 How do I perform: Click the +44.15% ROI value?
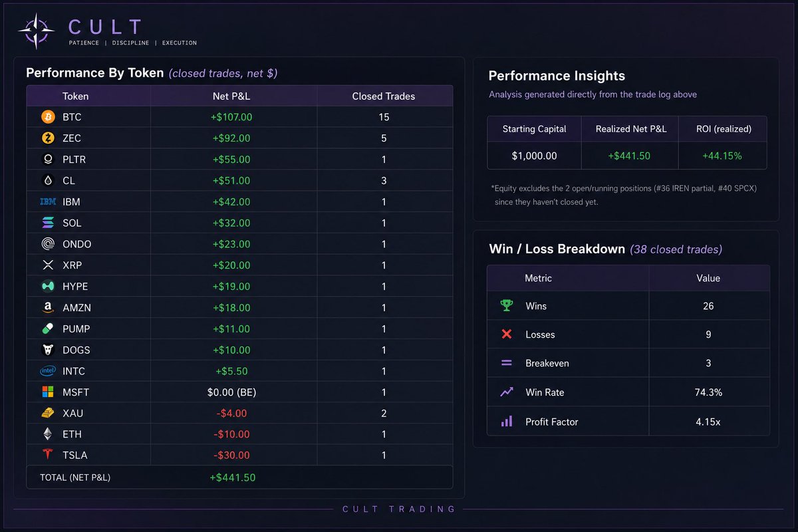tap(724, 156)
